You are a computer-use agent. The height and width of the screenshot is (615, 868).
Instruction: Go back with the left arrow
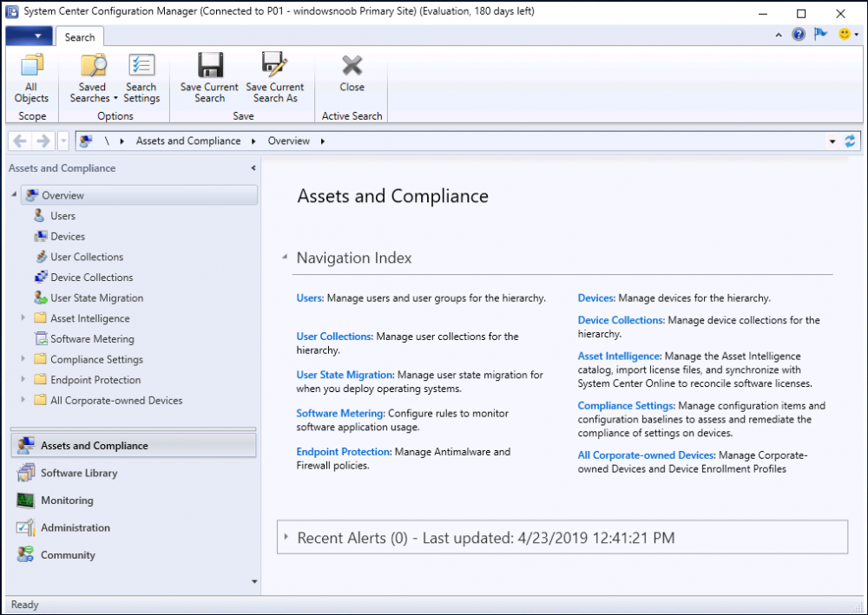tap(20, 141)
